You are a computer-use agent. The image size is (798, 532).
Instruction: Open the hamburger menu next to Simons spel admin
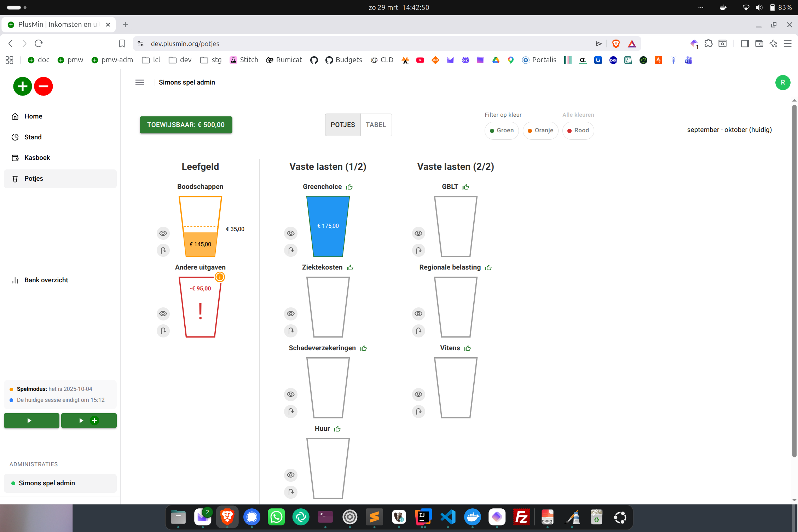click(x=140, y=82)
